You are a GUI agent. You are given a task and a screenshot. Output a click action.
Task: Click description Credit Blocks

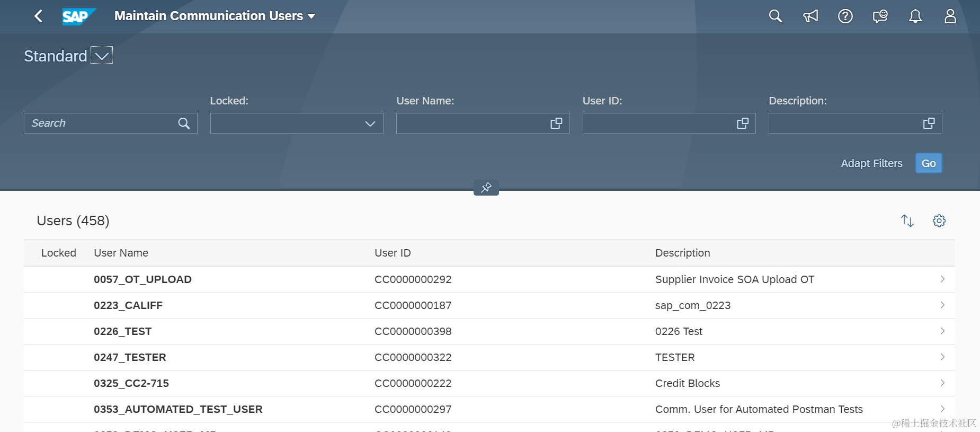tap(688, 383)
